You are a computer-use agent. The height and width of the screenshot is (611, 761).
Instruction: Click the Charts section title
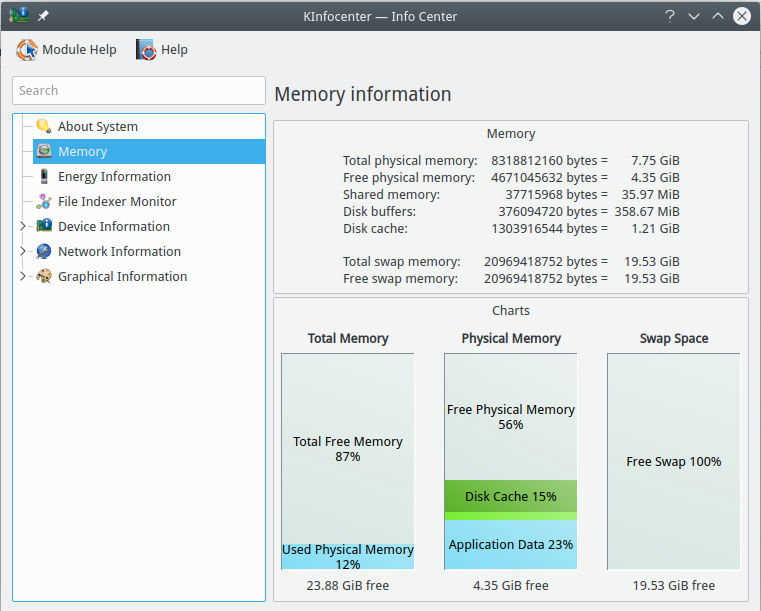(511, 311)
